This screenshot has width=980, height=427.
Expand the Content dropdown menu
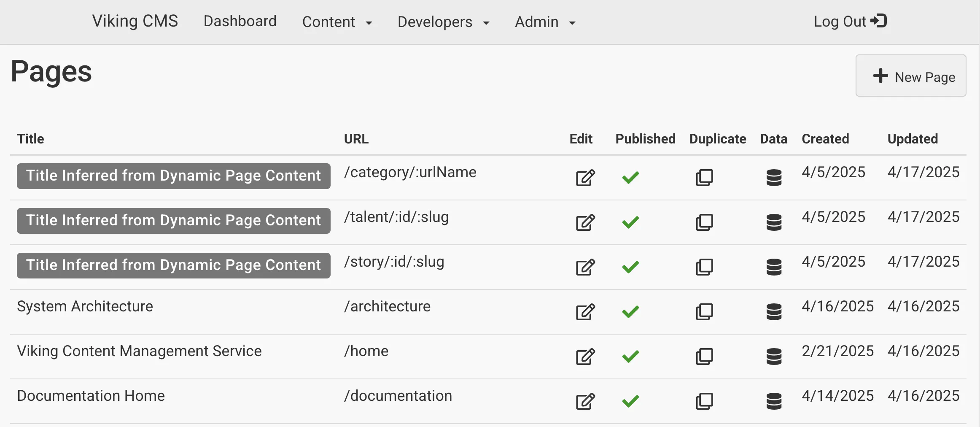coord(337,22)
